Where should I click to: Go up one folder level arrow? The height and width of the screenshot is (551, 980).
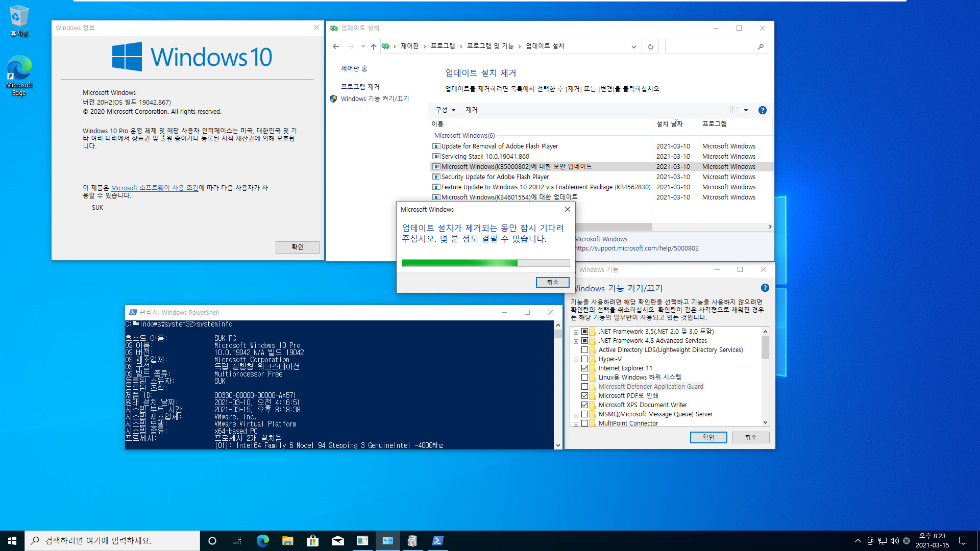tap(374, 46)
